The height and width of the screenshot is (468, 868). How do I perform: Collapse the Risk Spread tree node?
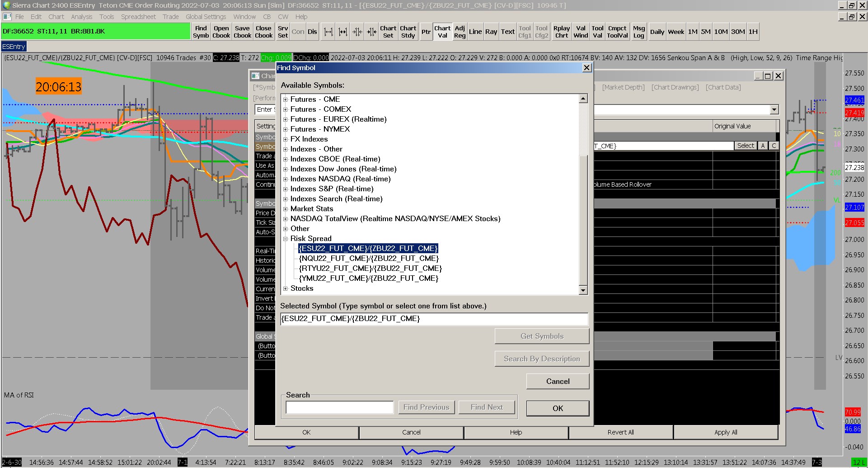[x=285, y=239]
